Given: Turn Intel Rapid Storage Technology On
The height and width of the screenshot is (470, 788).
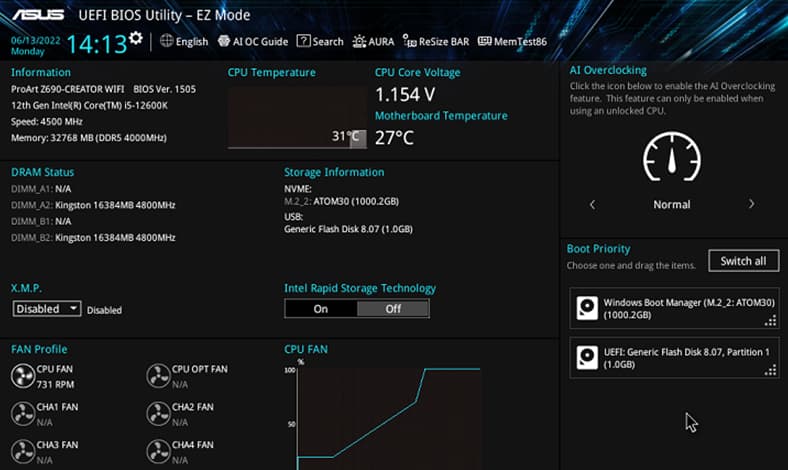Looking at the screenshot, I should click(x=321, y=309).
